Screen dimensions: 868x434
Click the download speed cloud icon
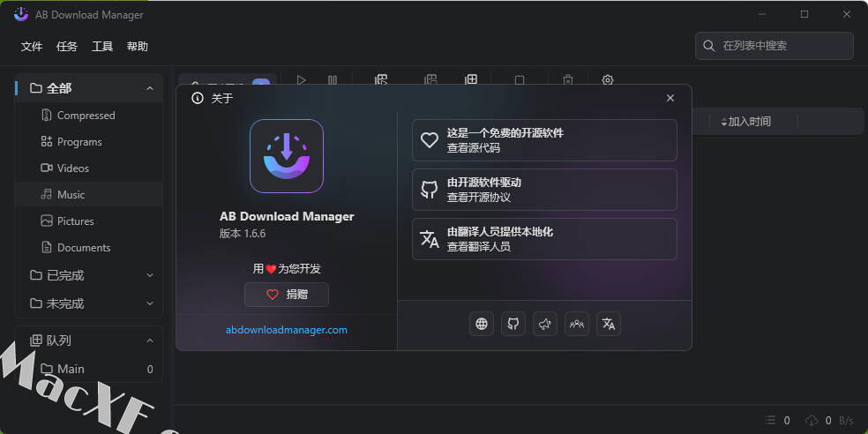point(811,420)
